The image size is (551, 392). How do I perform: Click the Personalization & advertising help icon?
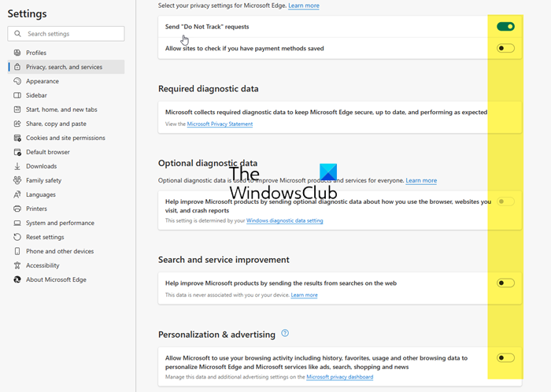(x=285, y=333)
